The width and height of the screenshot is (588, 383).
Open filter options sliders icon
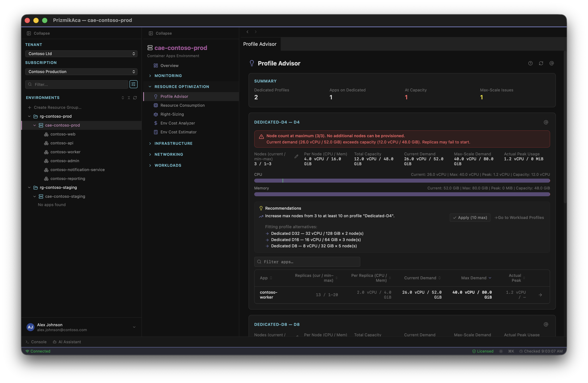coord(133,84)
